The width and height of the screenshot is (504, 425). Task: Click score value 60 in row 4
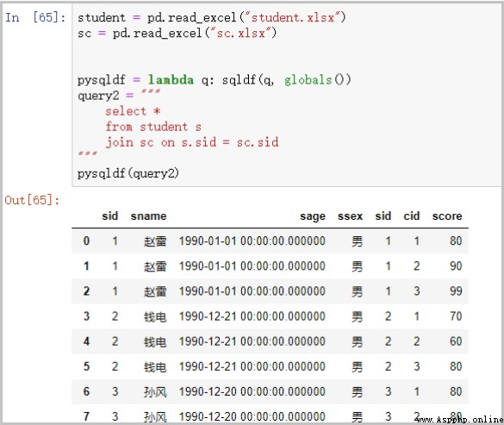456,341
